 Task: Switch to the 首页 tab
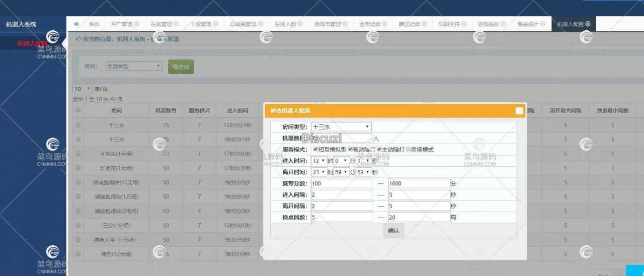click(x=94, y=24)
